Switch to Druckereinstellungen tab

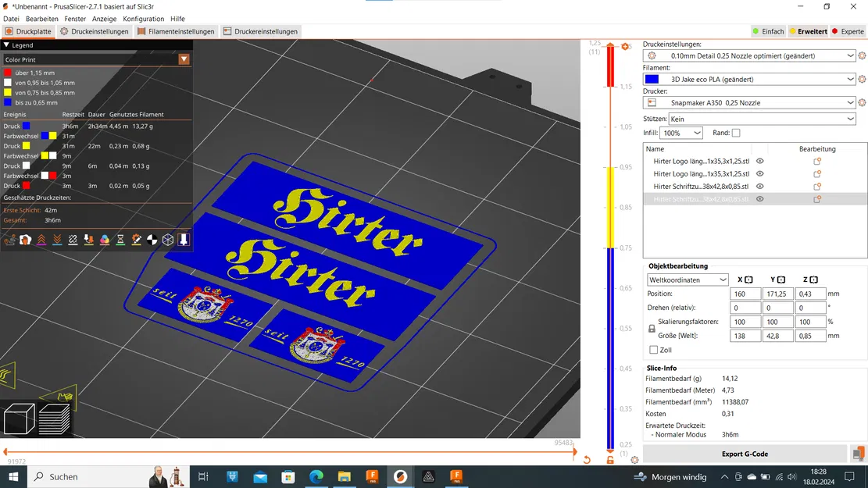pos(261,31)
